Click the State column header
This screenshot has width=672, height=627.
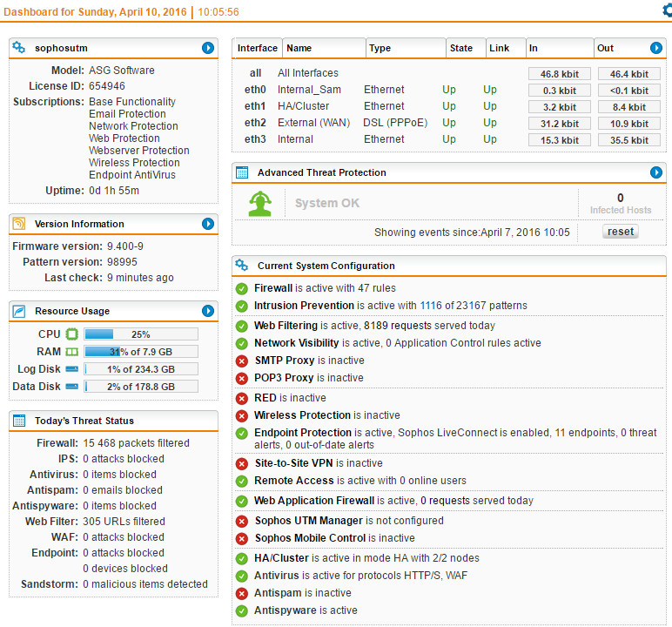pos(460,48)
